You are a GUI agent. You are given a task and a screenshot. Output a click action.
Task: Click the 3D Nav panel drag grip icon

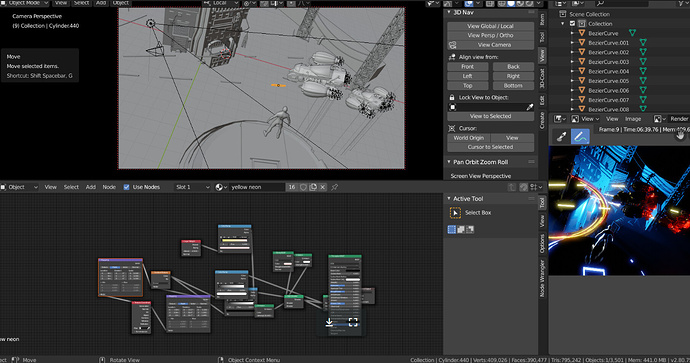coord(531,12)
